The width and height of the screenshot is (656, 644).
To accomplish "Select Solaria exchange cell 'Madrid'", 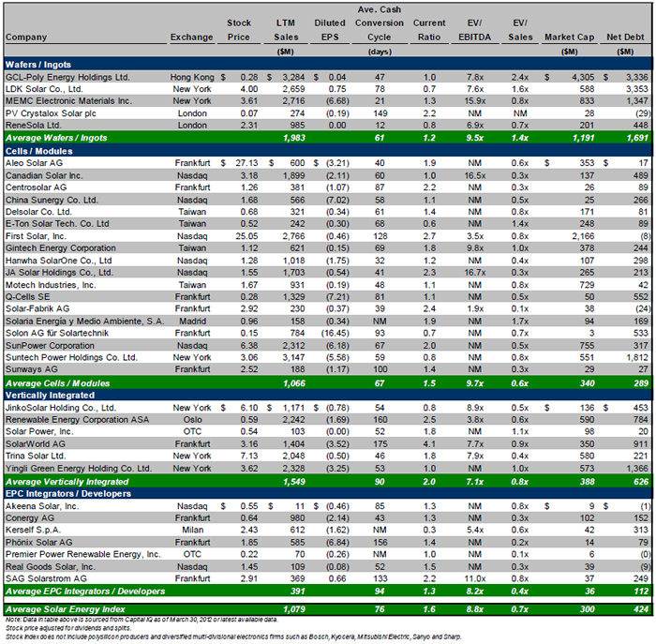I will (192, 322).
